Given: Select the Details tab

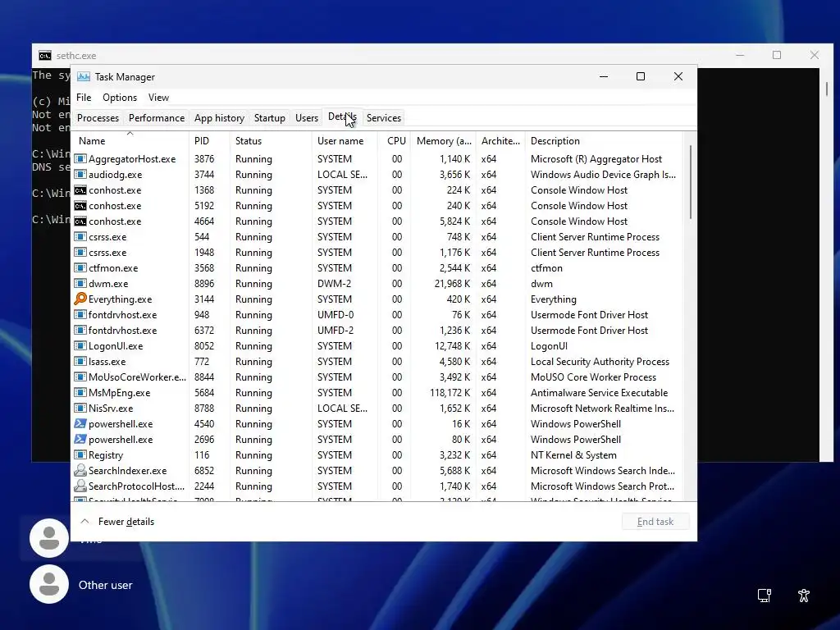Looking at the screenshot, I should pos(342,116).
